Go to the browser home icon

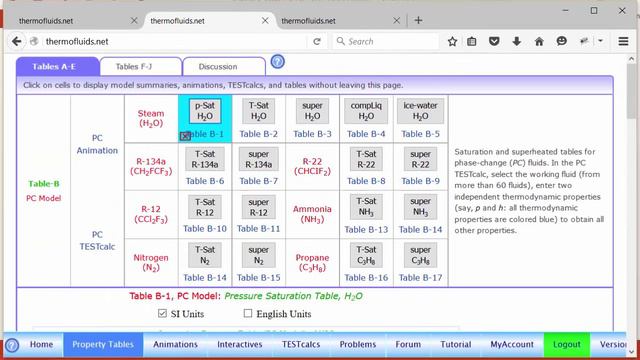tap(539, 41)
